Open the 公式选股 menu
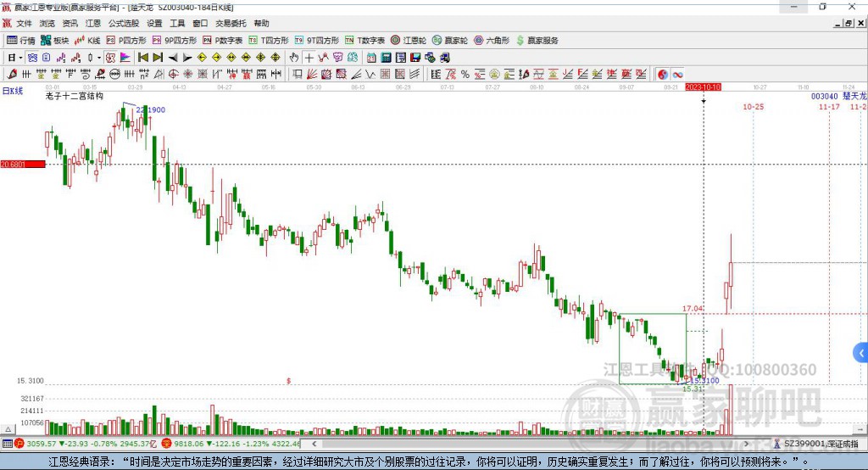868x470 pixels. [124, 23]
